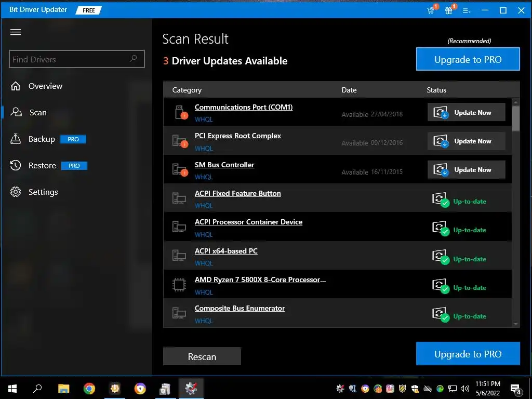
Task: Click Available 27/04/2018 date text
Action: [372, 114]
